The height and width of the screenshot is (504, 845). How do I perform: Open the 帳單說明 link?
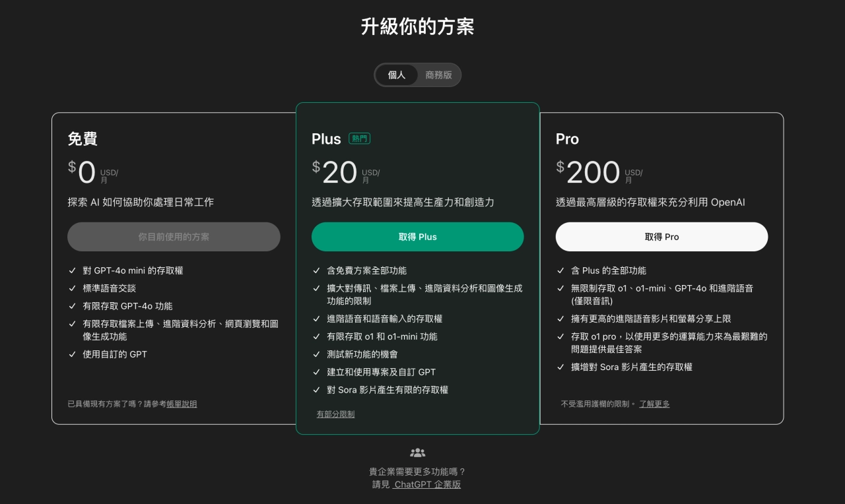point(182,404)
